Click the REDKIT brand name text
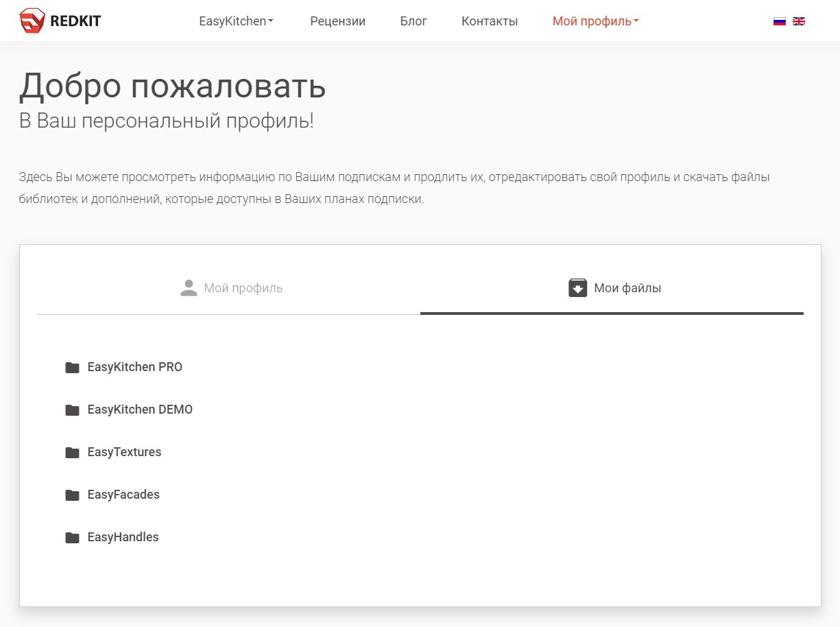 (75, 21)
